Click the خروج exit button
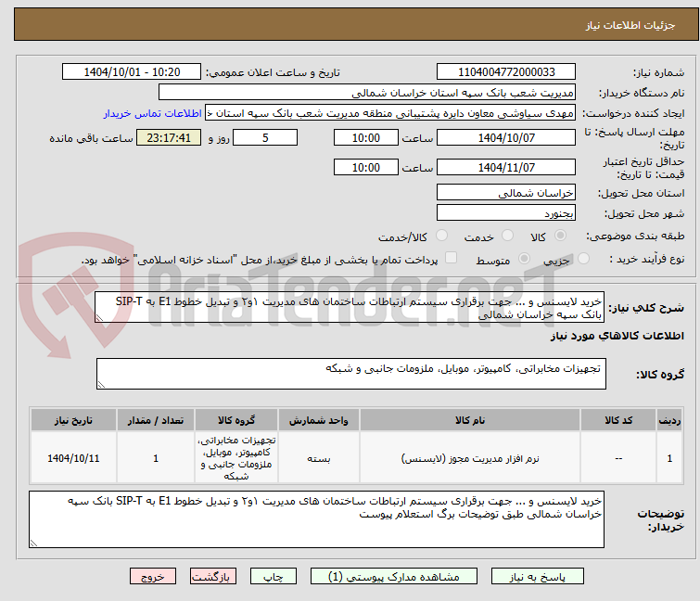Image resolution: width=700 pixels, height=601 pixels. [x=153, y=577]
